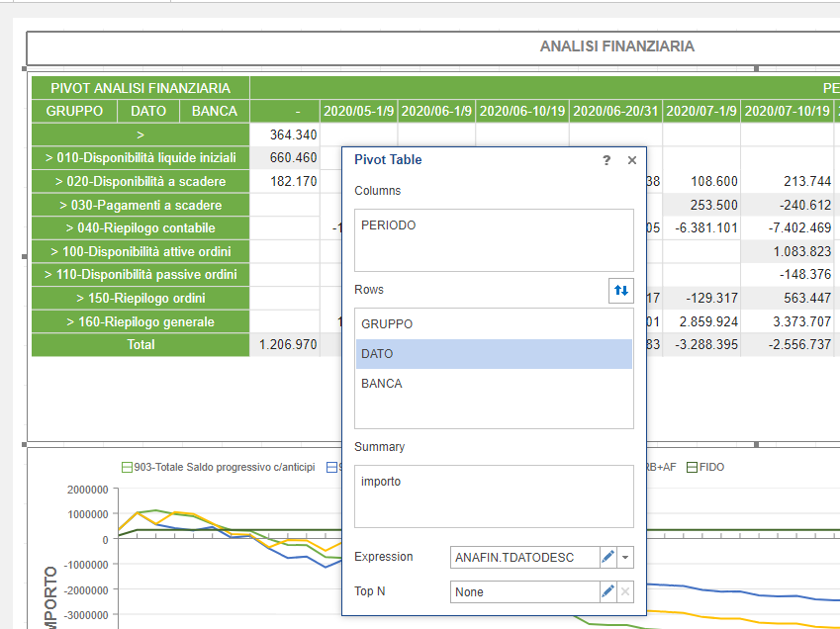Click the 2020/07-1/9 column header
Image resolution: width=840 pixels, height=629 pixels.
(x=701, y=112)
